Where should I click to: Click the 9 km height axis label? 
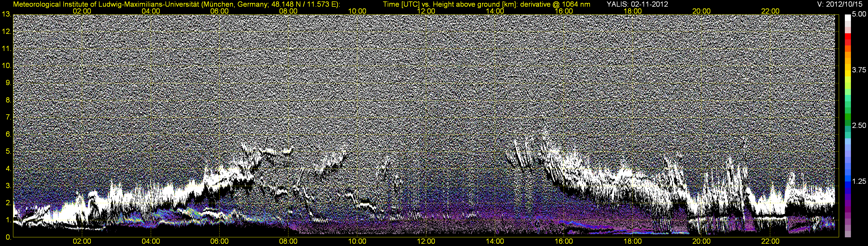pyautogui.click(x=8, y=83)
